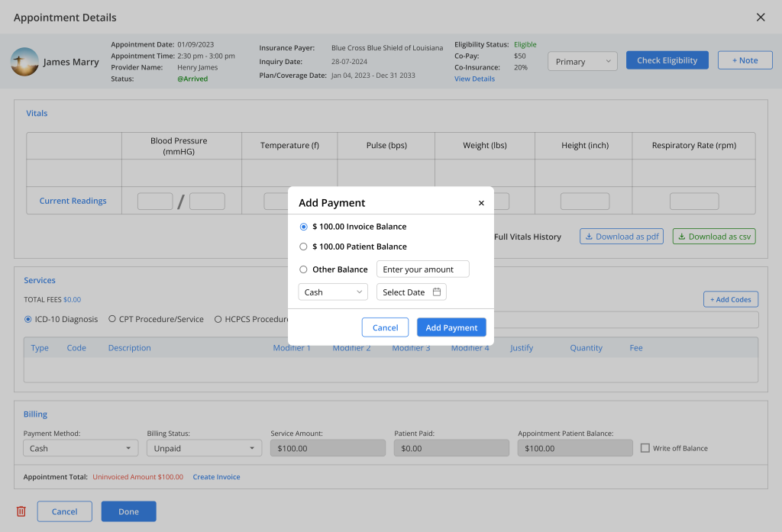782x532 pixels.
Task: Expand the Primary insurance dropdown
Action: [x=582, y=61]
